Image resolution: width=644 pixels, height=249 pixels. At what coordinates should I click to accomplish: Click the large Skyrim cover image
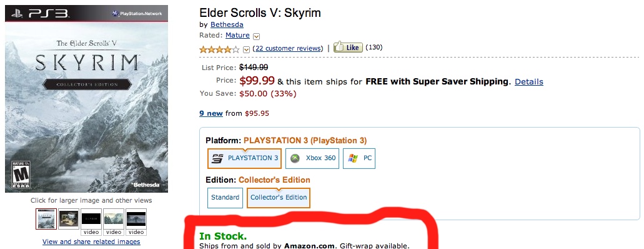(x=87, y=99)
